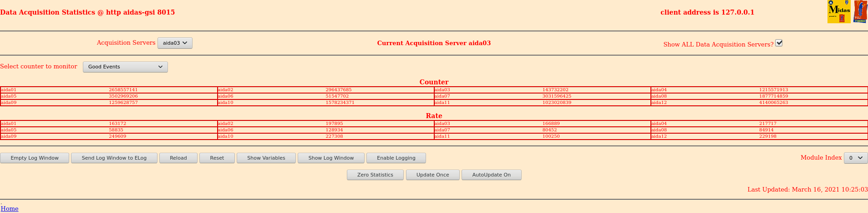Click the Midas logo icon
The width and height of the screenshot is (868, 213).
(839, 12)
